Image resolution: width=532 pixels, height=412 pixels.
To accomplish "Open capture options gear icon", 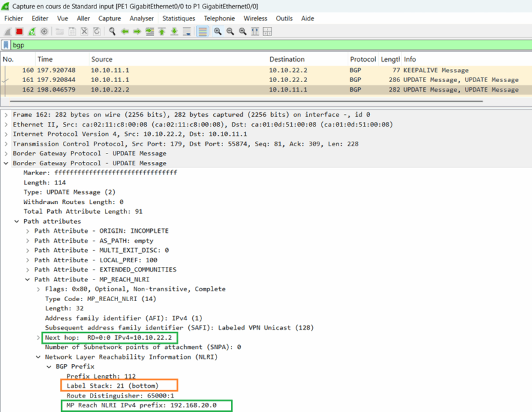I will coord(44,31).
